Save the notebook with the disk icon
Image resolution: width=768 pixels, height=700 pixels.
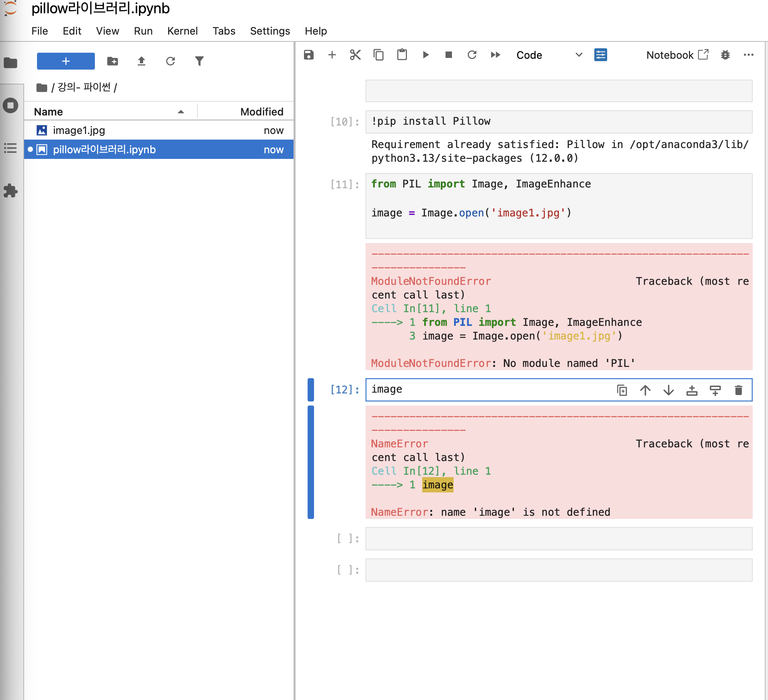point(308,55)
